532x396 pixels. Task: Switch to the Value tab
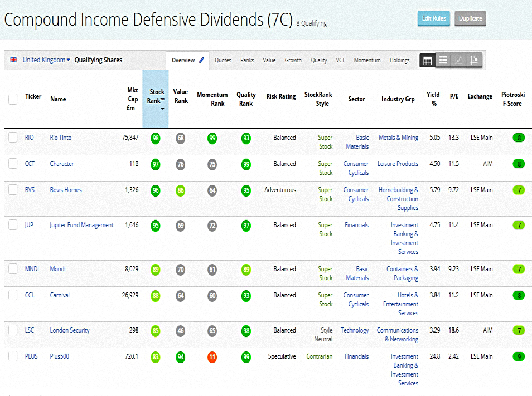[269, 60]
